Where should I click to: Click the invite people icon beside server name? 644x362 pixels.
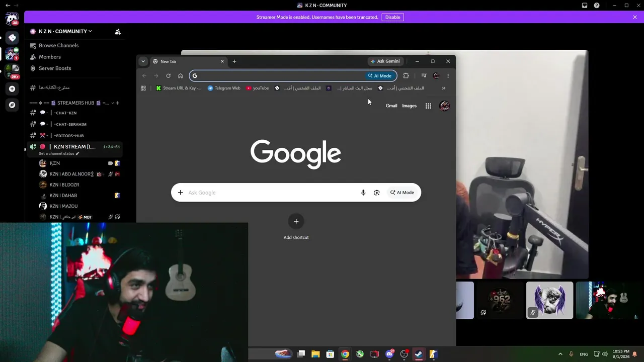click(x=118, y=32)
